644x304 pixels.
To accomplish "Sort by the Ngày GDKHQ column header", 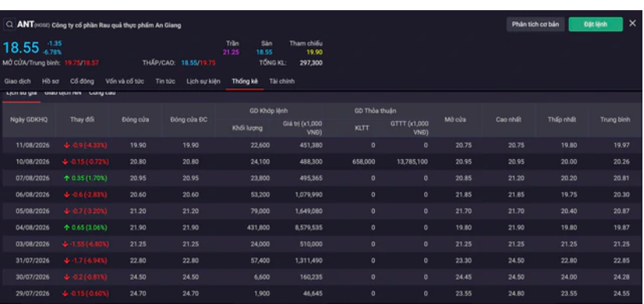I will [29, 120].
